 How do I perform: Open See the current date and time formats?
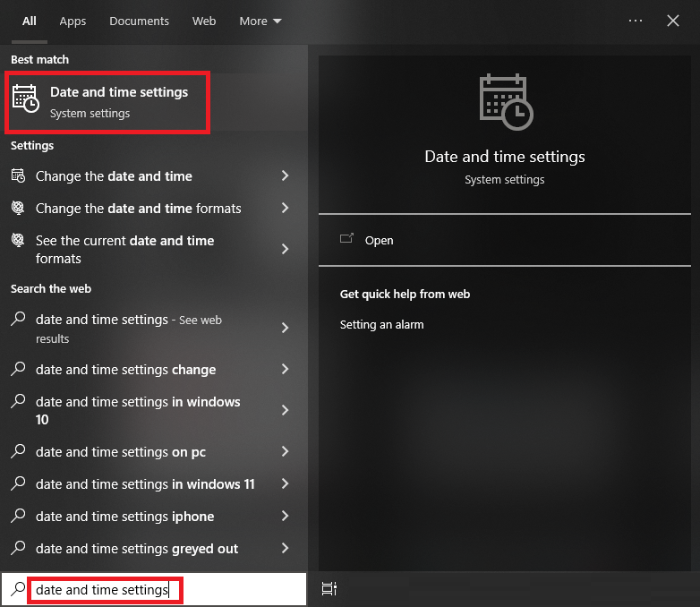tap(154, 249)
